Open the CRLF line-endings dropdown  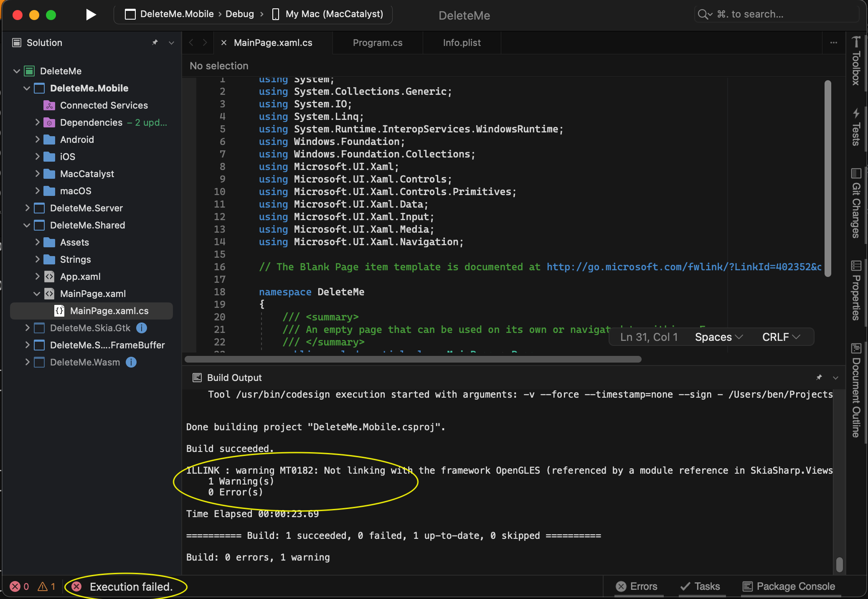tap(781, 337)
